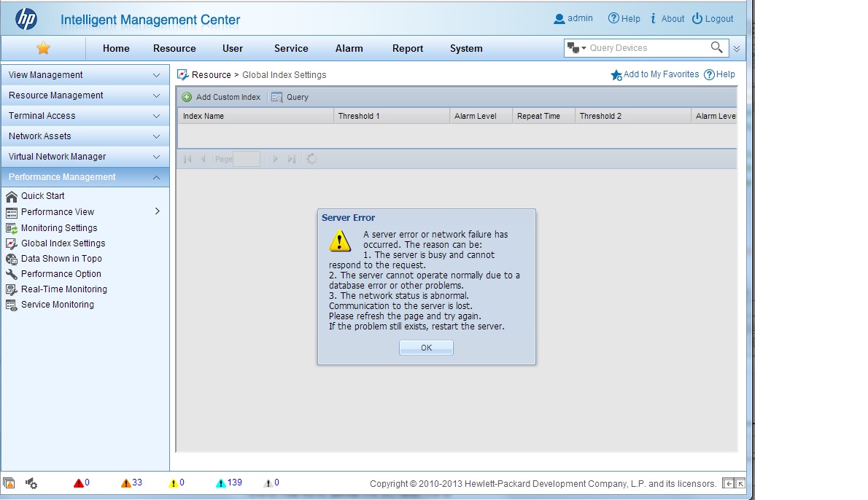Click the warning icon in Server Error dialog
Viewport: 868px width, 500px height.
340,241
